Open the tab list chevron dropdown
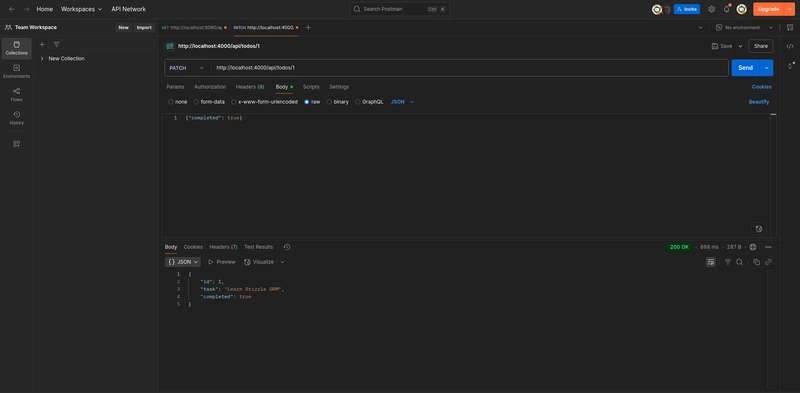 coord(700,28)
